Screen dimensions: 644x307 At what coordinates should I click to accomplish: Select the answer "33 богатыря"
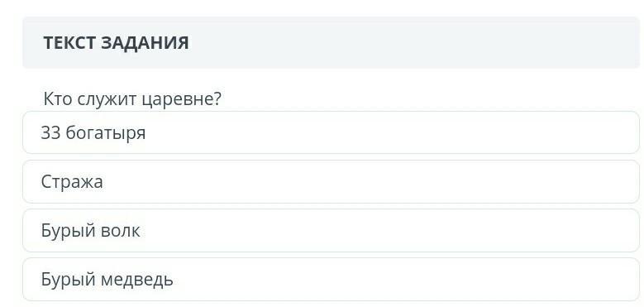click(331, 132)
